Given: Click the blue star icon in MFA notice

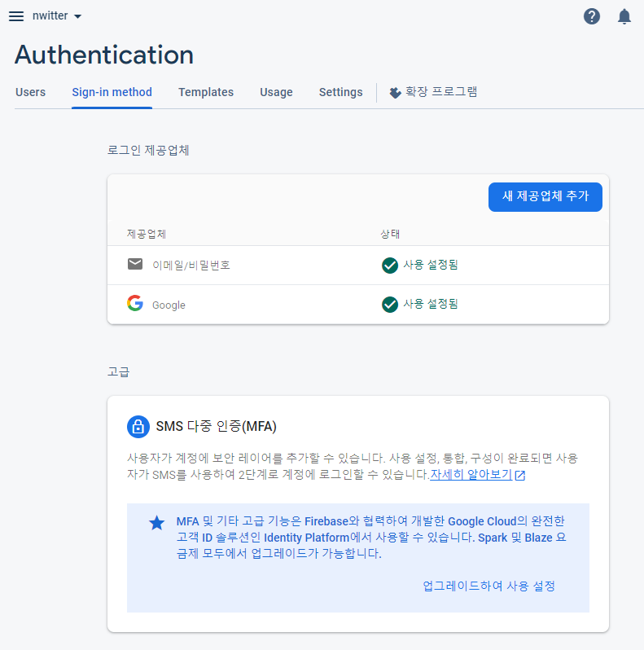Looking at the screenshot, I should tap(157, 523).
